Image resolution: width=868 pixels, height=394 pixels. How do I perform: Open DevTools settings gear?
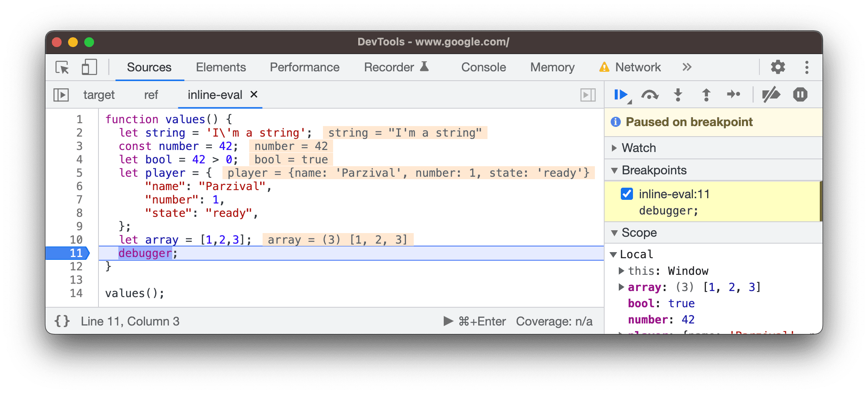(x=778, y=67)
